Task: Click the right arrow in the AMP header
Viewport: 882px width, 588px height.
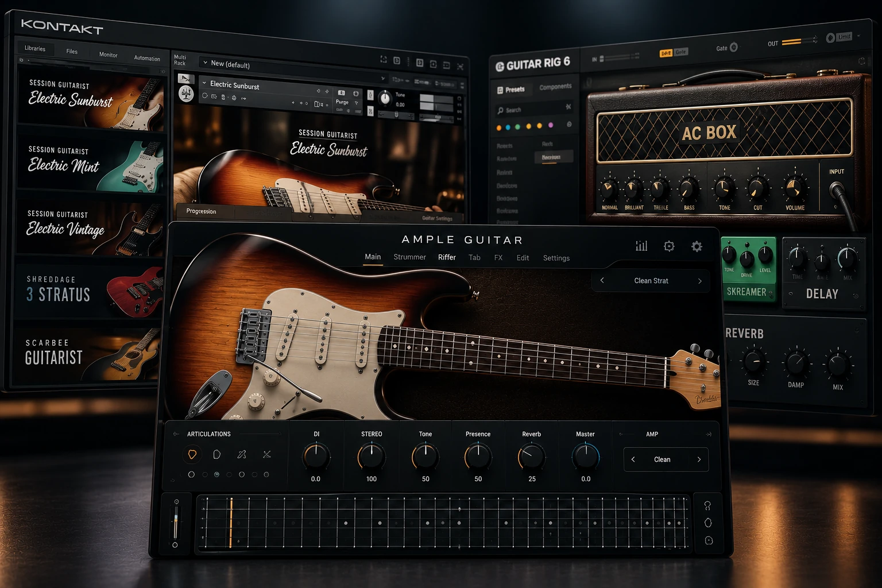Action: [709, 434]
